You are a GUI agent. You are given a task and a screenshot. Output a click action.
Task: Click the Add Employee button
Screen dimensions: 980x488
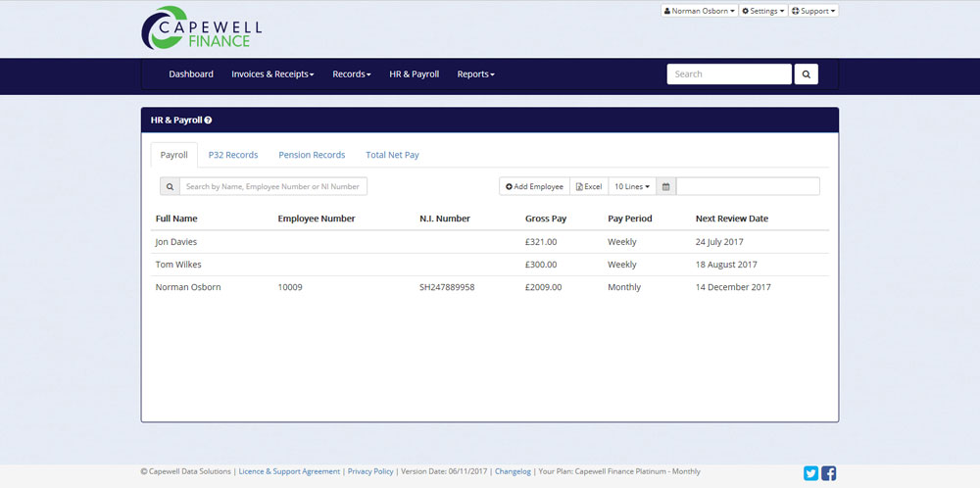534,186
